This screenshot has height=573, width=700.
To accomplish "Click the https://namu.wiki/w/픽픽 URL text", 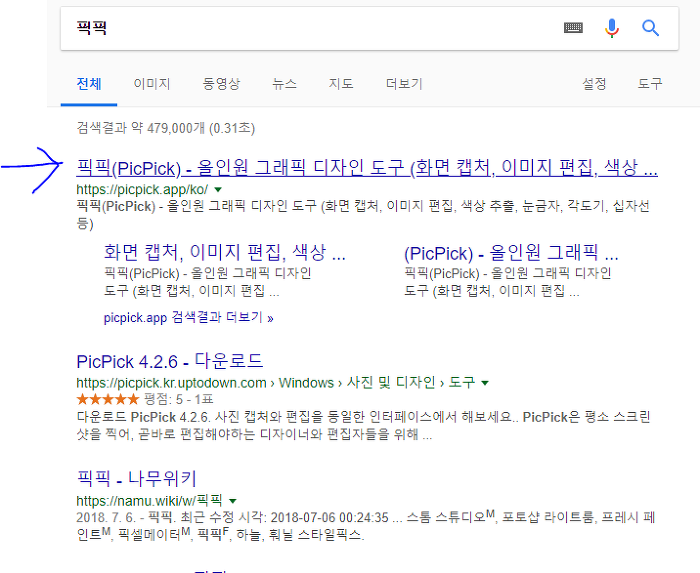I will 149,501.
